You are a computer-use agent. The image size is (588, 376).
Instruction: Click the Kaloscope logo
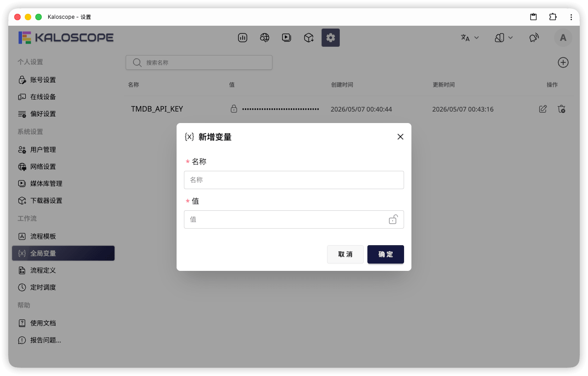(x=66, y=38)
